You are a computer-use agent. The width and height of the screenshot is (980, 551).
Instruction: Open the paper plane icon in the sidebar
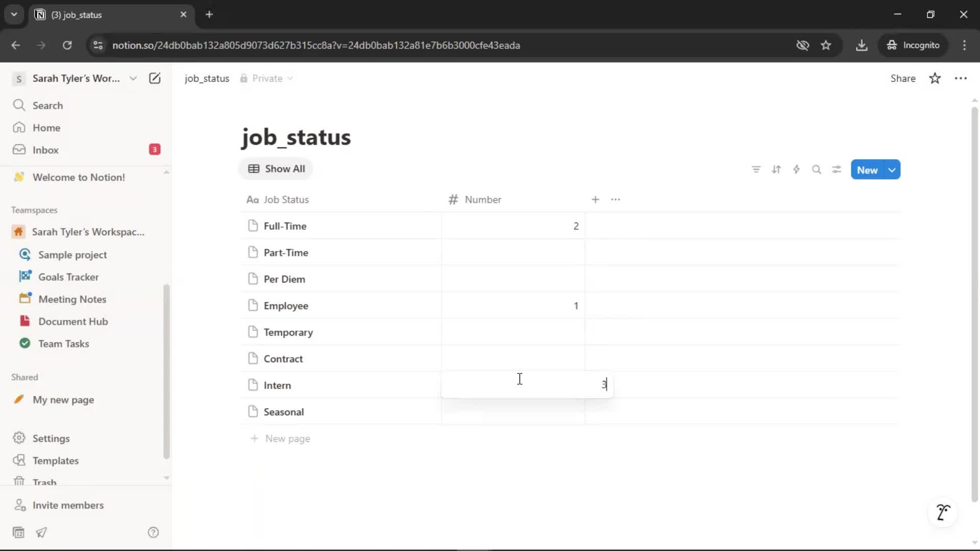[41, 532]
